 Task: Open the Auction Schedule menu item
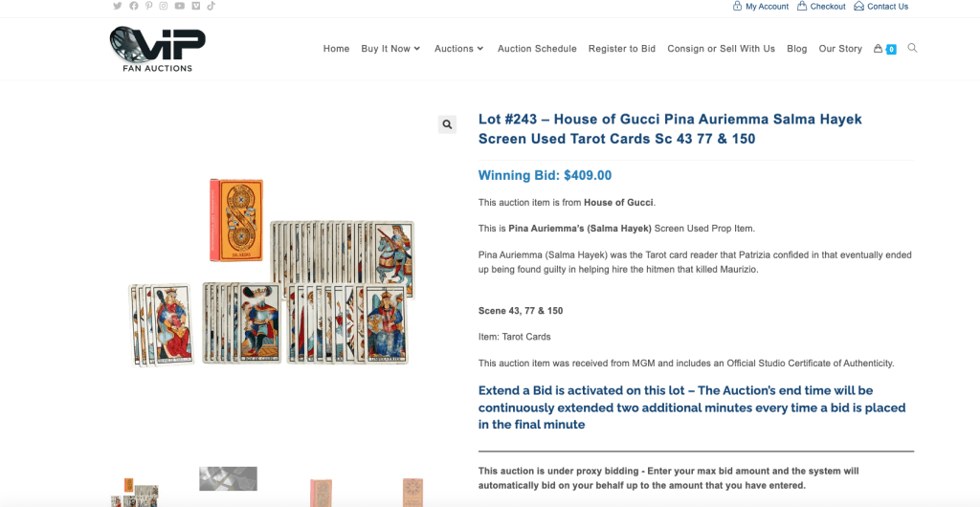coord(537,49)
